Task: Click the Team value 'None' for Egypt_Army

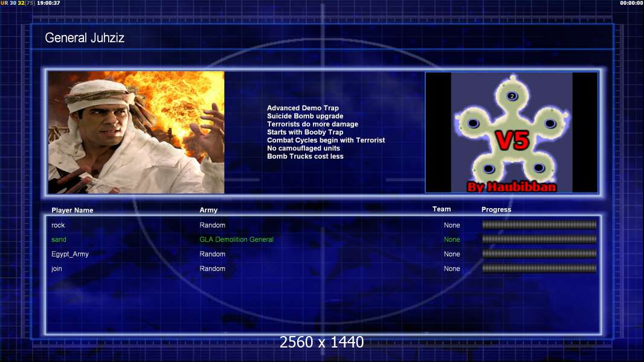Action: pyautogui.click(x=452, y=254)
